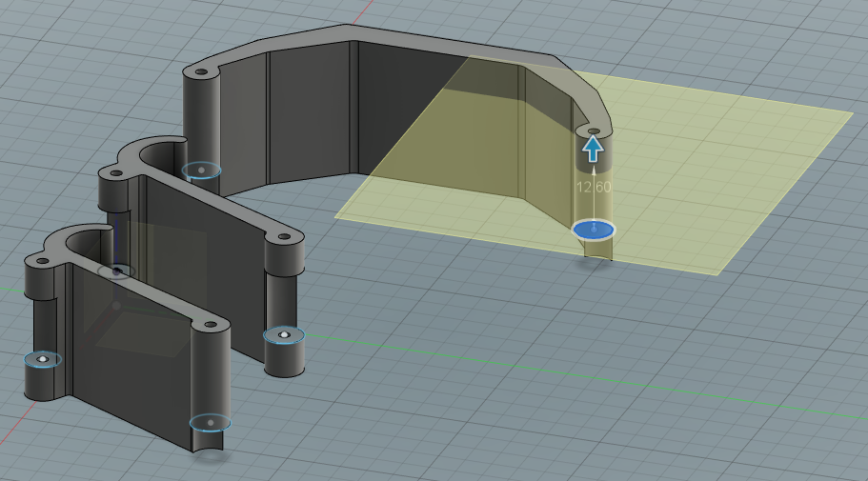Select sketch circle at large bracket's left post base
The height and width of the screenshot is (481, 868).
click(x=201, y=170)
